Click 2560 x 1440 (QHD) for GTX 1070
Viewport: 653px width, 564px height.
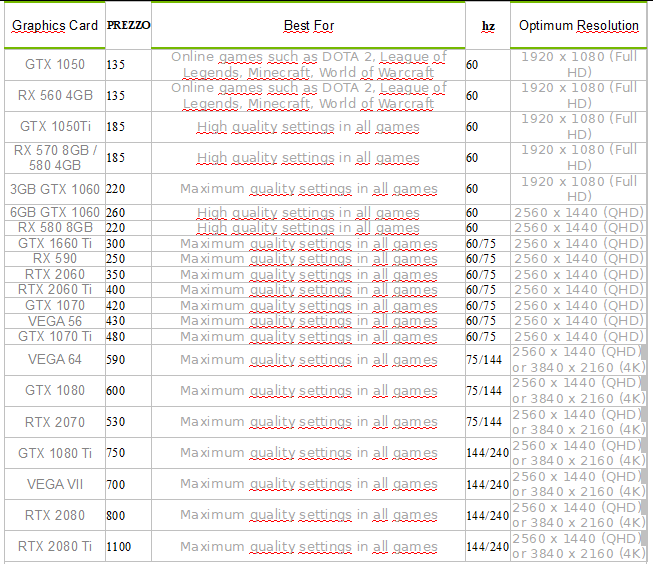click(579, 305)
